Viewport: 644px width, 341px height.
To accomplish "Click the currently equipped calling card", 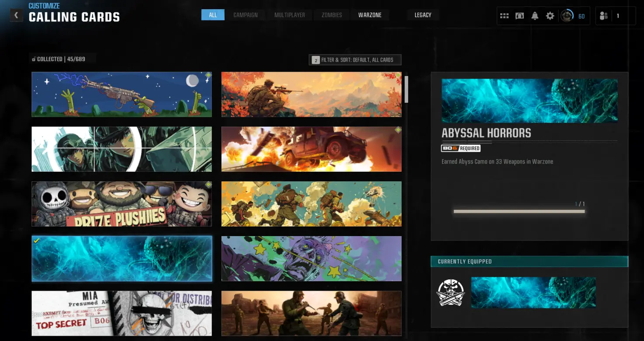I will pos(533,292).
